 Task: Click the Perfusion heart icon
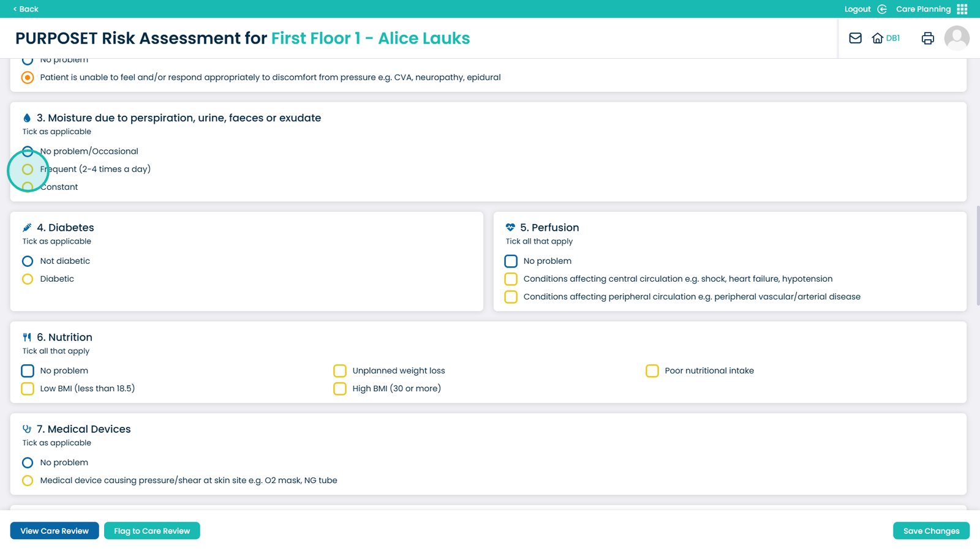point(510,228)
